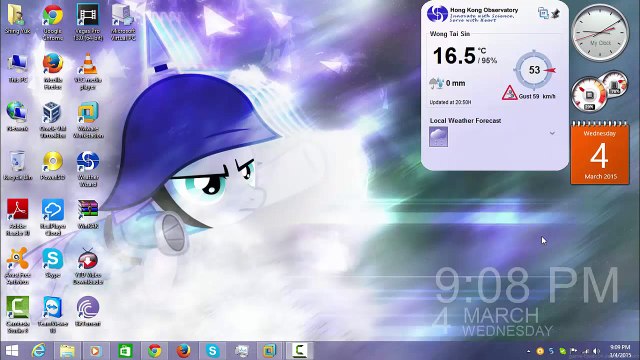This screenshot has height=360, width=640.
Task: Select Adobe Reader XI desktop icon
Action: coord(18,218)
